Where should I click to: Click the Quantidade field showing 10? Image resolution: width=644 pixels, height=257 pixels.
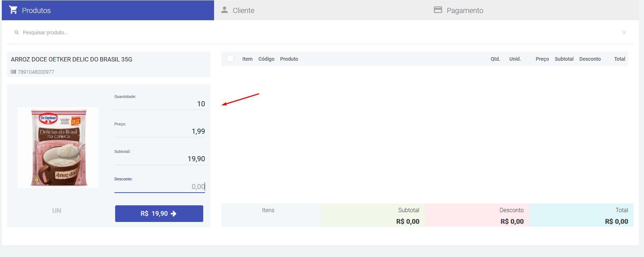coord(160,104)
